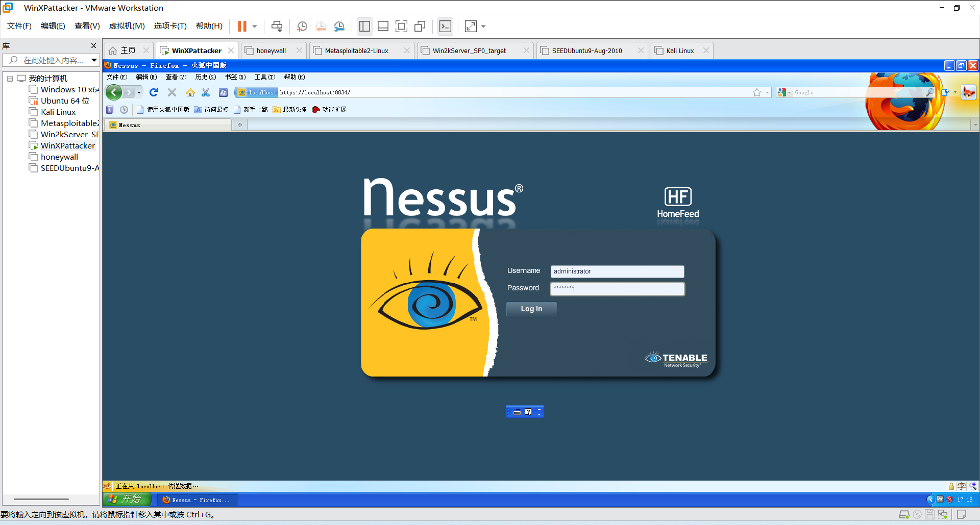Click the help icon on the language bar
The width and height of the screenshot is (980, 525).
click(x=528, y=412)
